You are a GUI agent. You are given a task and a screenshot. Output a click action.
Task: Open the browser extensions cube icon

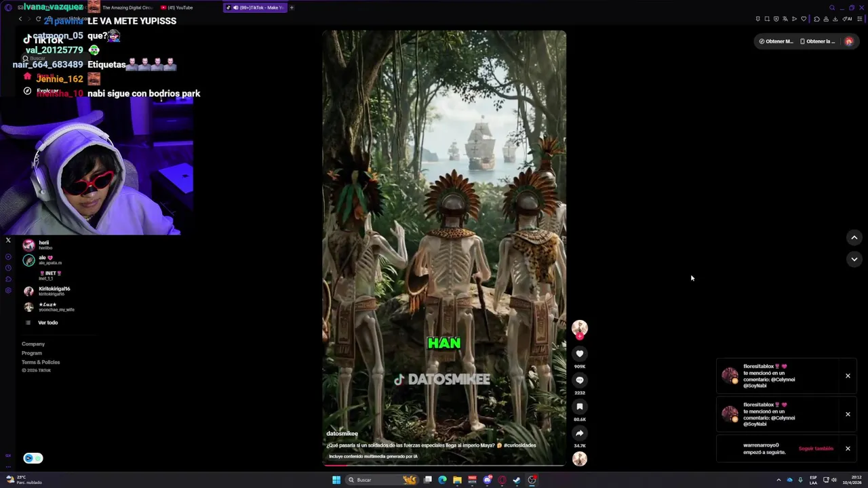[816, 19]
